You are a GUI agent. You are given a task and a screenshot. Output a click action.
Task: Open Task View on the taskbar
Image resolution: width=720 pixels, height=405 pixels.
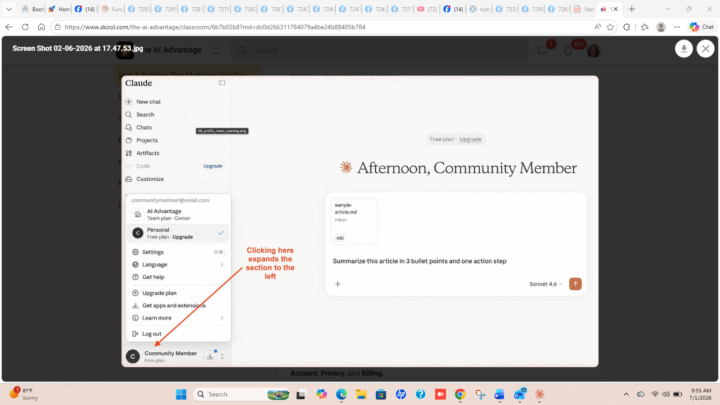[301, 394]
